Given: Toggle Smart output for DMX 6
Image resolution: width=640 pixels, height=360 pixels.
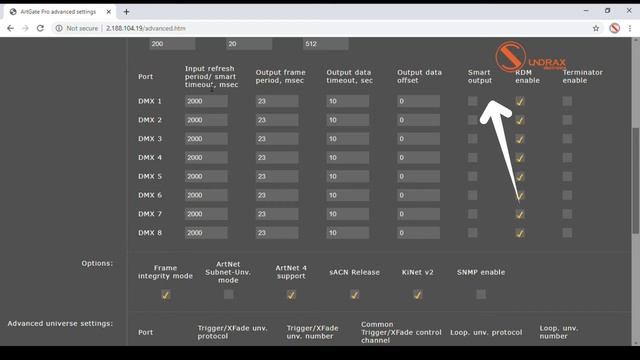Looking at the screenshot, I should click(x=472, y=195).
